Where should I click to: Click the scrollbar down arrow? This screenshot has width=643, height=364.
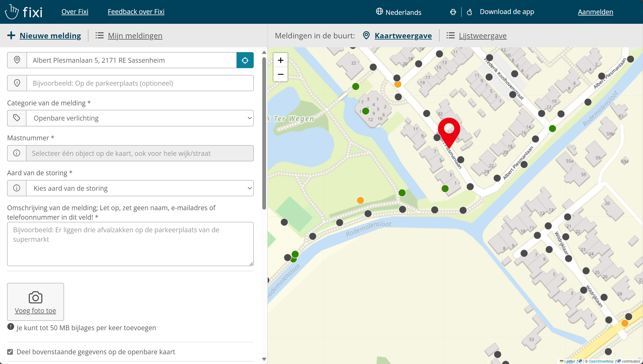click(x=264, y=359)
